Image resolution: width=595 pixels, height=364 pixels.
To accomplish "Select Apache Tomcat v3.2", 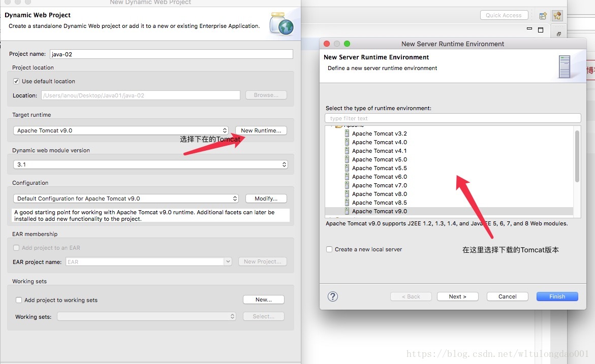I will click(x=380, y=134).
